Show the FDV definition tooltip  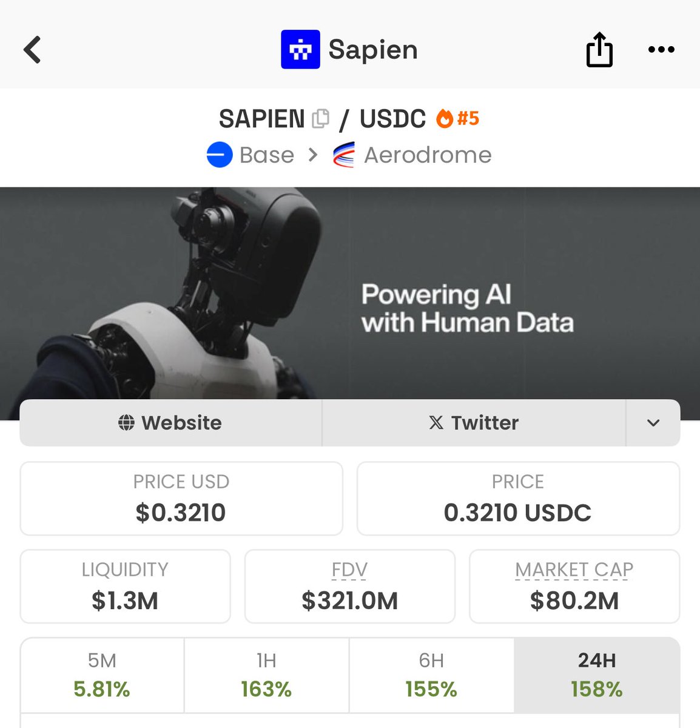(349, 570)
